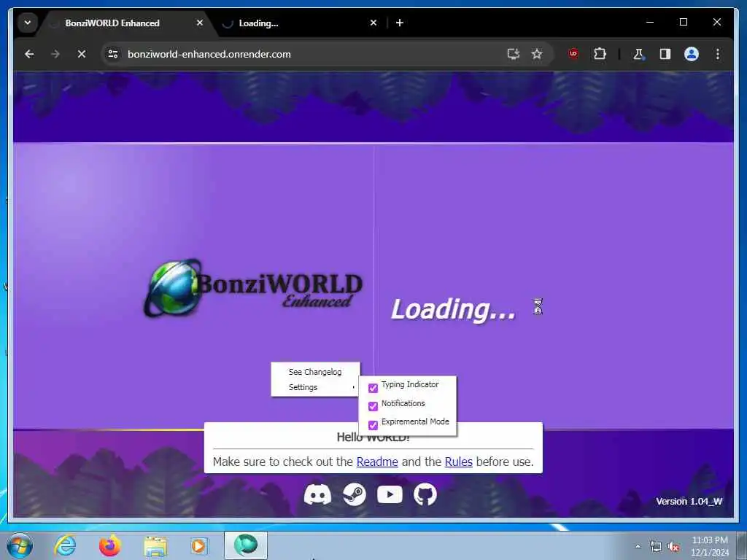747x560 pixels.
Task: Launch Internet Explorer from taskbar
Action: (65, 545)
